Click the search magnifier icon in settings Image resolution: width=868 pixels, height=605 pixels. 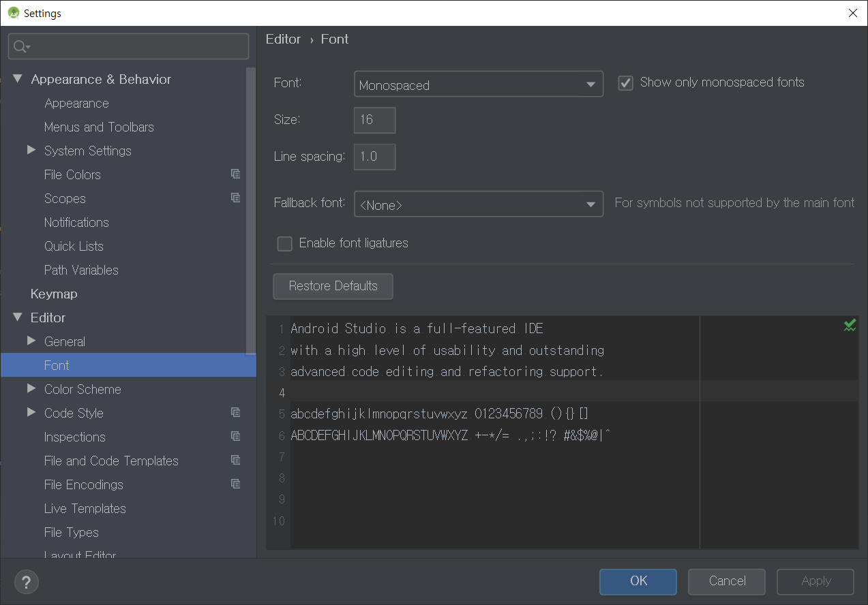point(21,46)
